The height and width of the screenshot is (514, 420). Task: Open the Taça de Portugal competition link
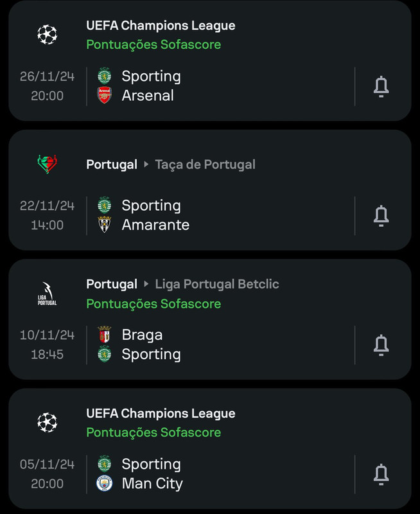click(205, 164)
